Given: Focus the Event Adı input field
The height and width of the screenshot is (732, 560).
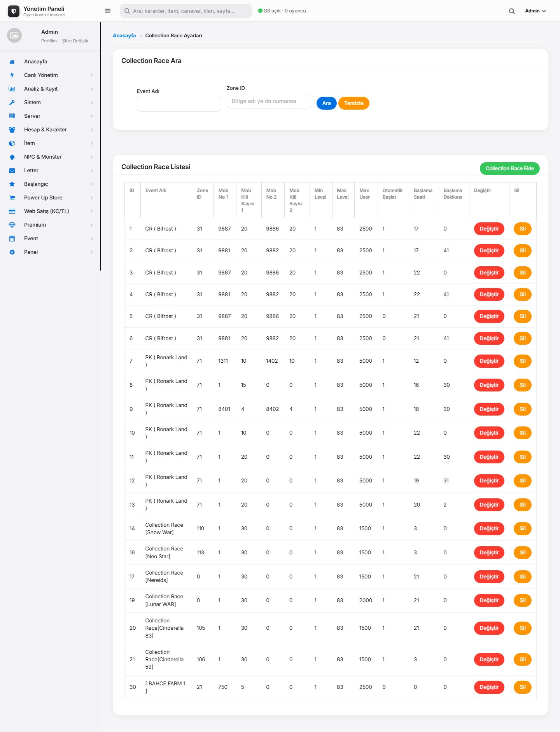Looking at the screenshot, I should pos(179,104).
